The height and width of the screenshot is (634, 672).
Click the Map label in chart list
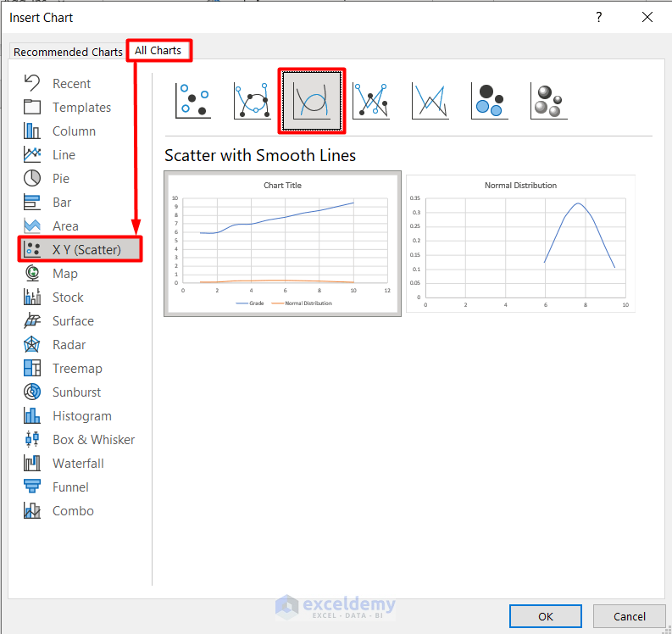pos(64,274)
